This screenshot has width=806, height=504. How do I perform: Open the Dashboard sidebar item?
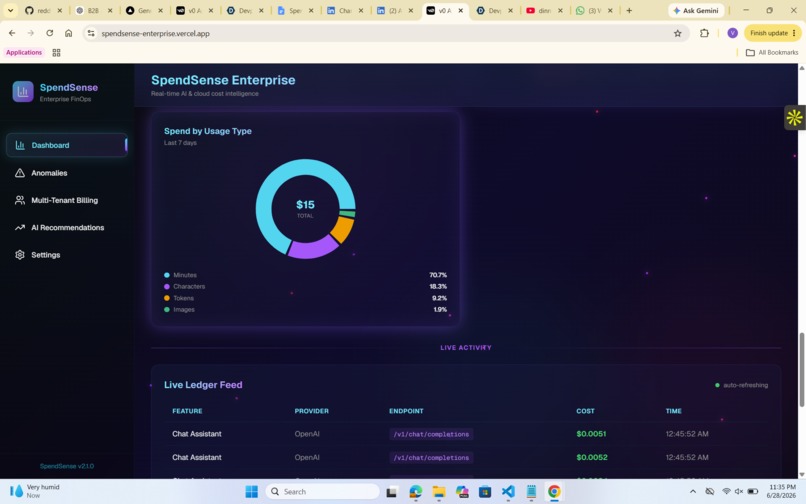(67, 145)
